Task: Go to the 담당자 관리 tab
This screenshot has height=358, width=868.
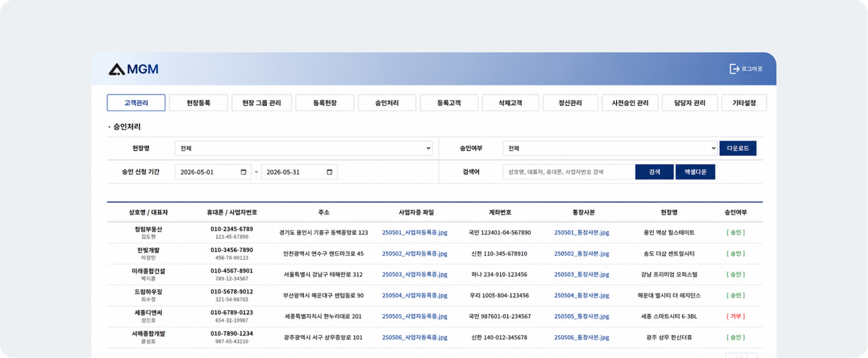Action: point(690,103)
